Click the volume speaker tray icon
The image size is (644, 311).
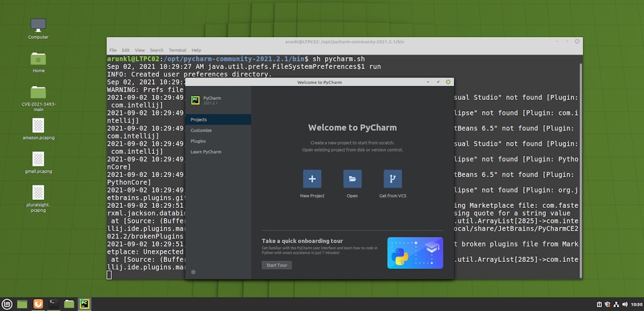coord(625,305)
